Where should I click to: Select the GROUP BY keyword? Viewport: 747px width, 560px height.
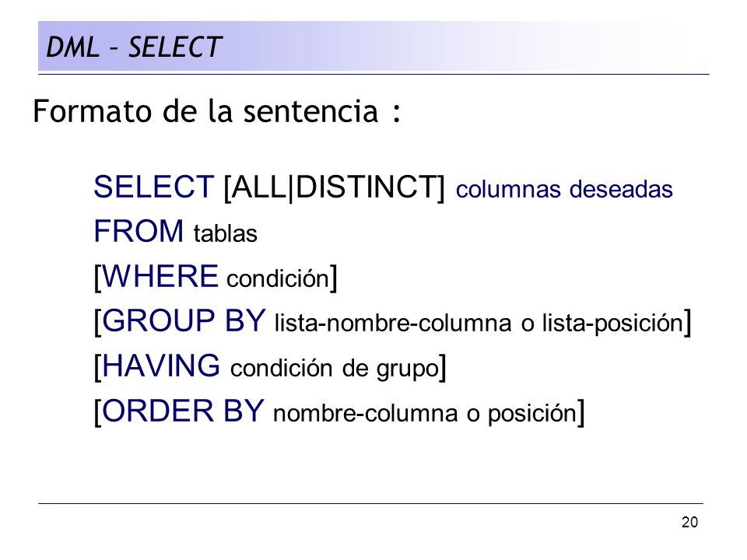[184, 320]
